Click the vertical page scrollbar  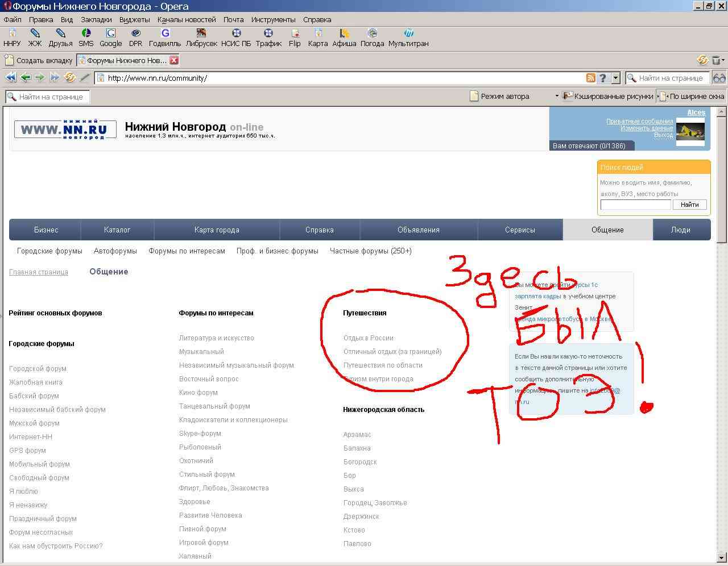pyautogui.click(x=722, y=341)
